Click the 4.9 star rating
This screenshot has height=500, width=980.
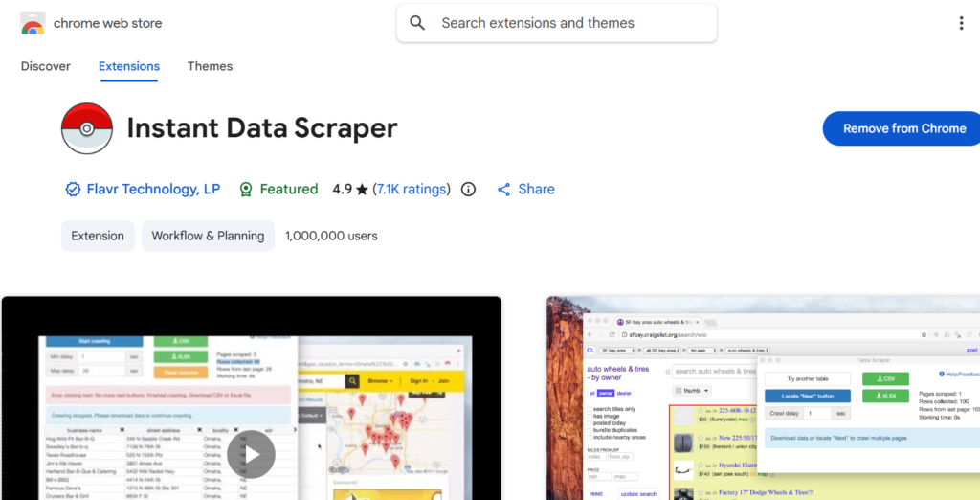349,190
